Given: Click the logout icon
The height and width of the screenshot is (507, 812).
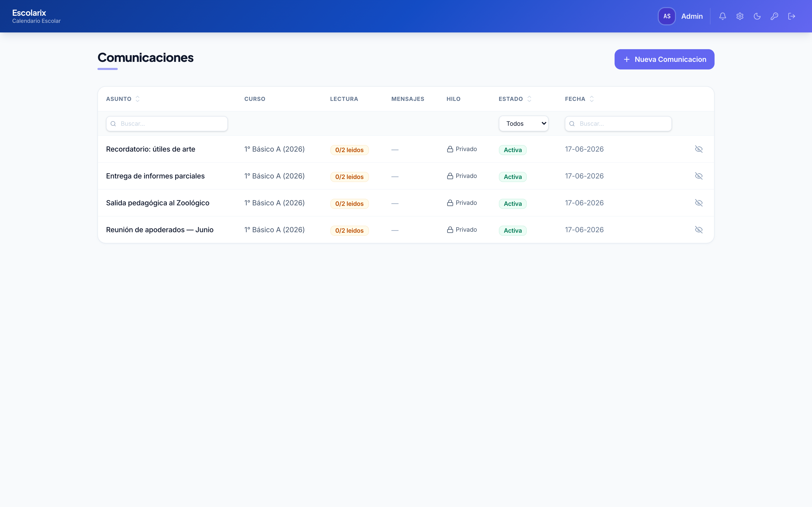Looking at the screenshot, I should [x=791, y=16].
